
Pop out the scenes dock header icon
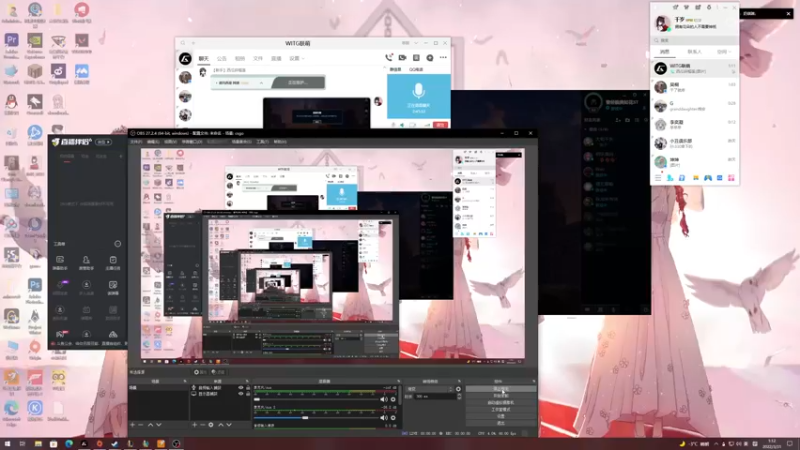[x=185, y=381]
